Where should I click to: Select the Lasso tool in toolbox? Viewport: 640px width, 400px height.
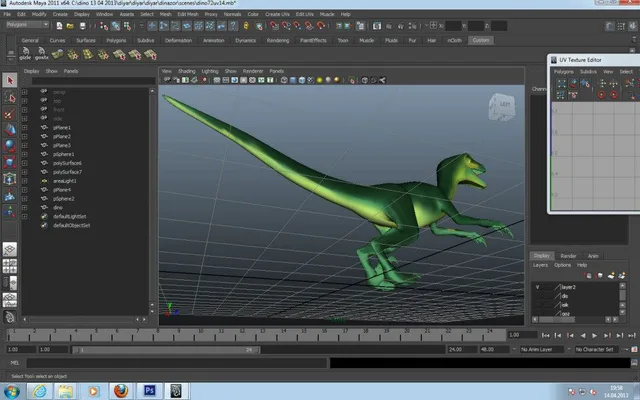10,97
